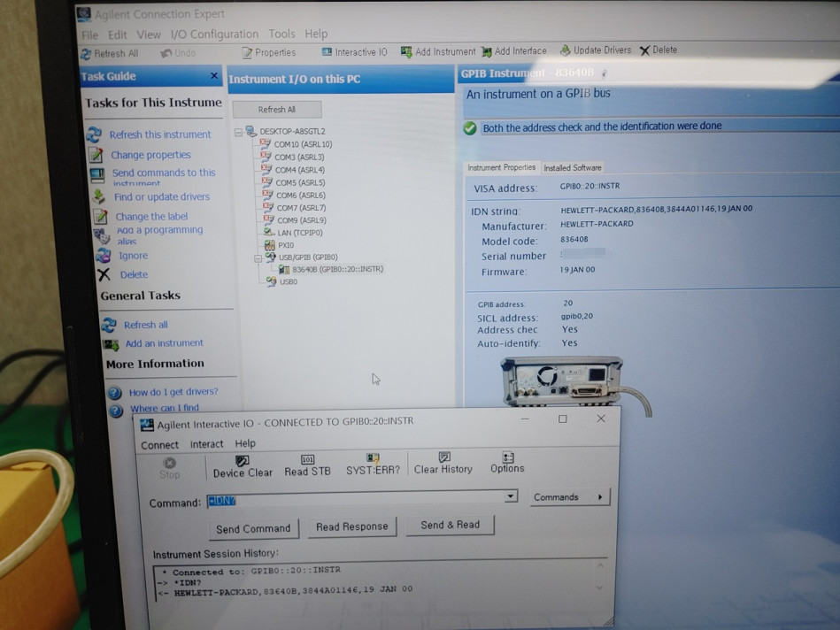Open the Tools menu
Screen dimensions: 840x630
coord(281,34)
